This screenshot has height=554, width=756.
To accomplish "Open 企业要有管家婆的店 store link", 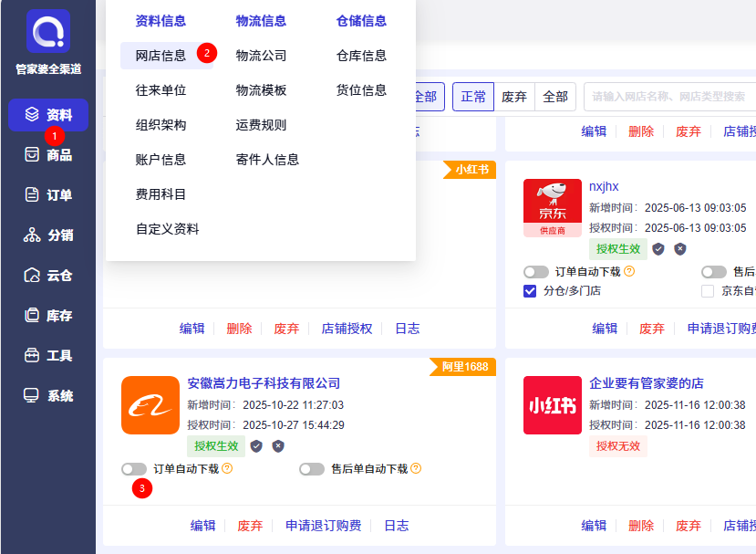I will pos(646,383).
